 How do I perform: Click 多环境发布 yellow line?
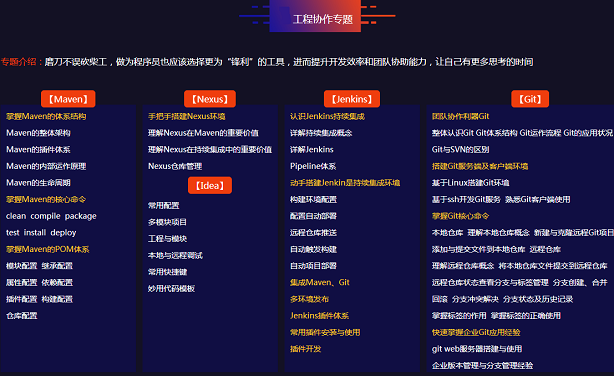coord(309,299)
